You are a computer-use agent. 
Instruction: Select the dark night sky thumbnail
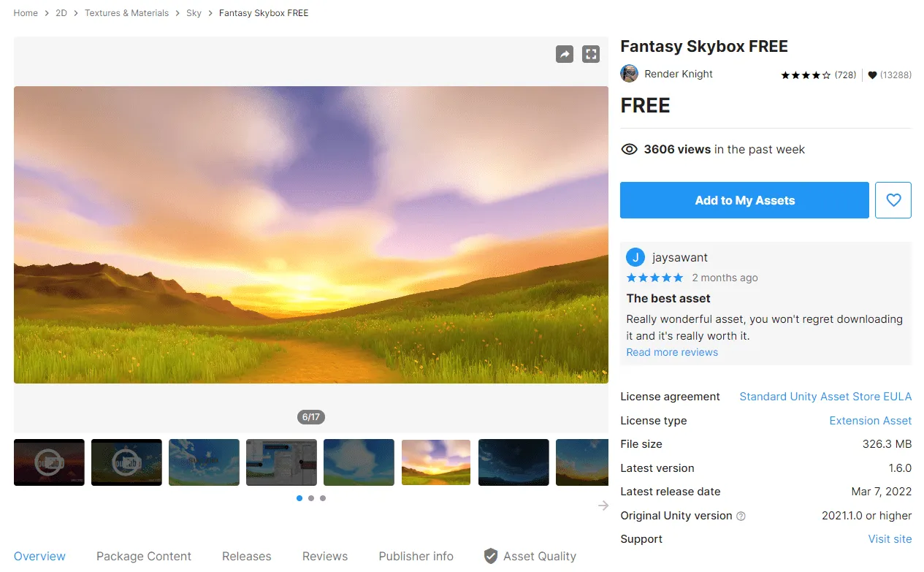click(x=513, y=462)
